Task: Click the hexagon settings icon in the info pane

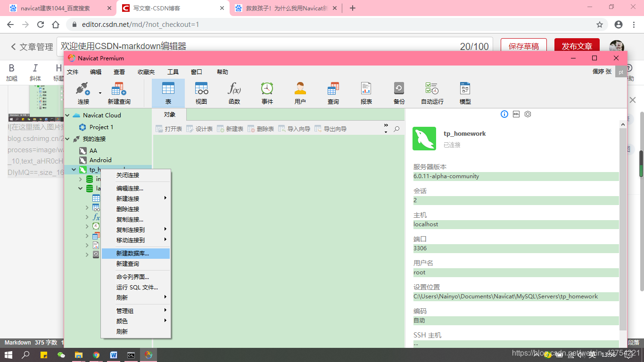Action: point(528,114)
